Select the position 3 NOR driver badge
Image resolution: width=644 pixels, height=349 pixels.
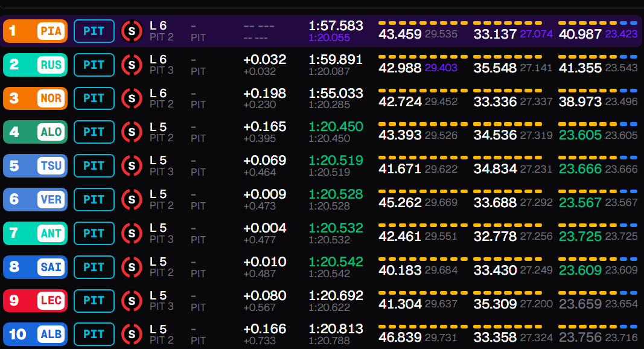(x=36, y=98)
